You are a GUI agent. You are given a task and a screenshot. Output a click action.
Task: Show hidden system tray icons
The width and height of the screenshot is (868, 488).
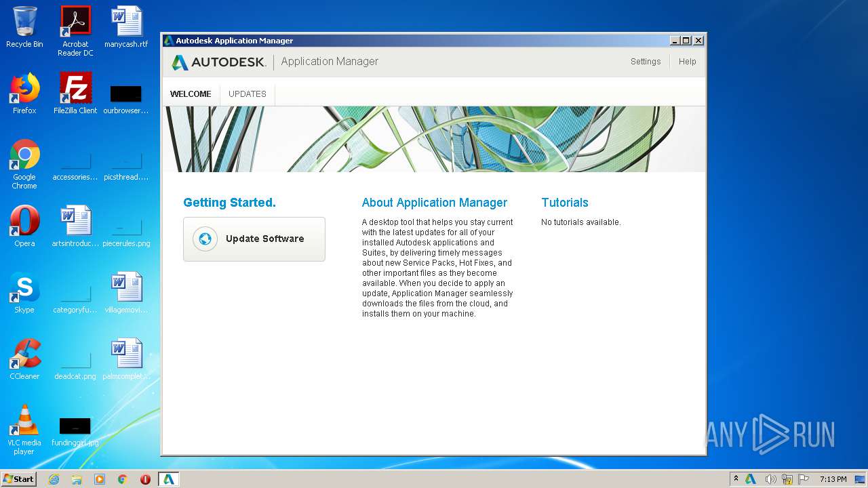click(x=736, y=479)
